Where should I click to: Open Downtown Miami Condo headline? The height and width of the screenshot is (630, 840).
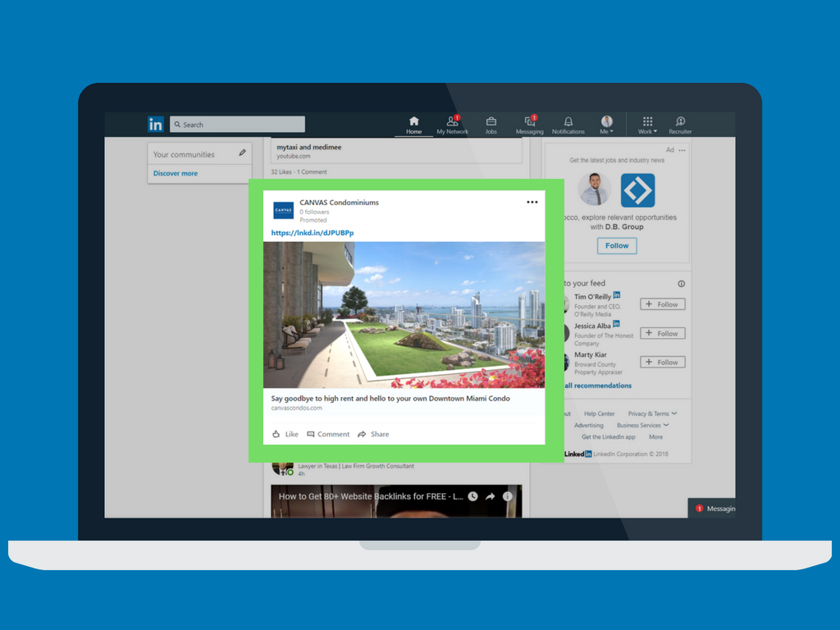tap(390, 399)
